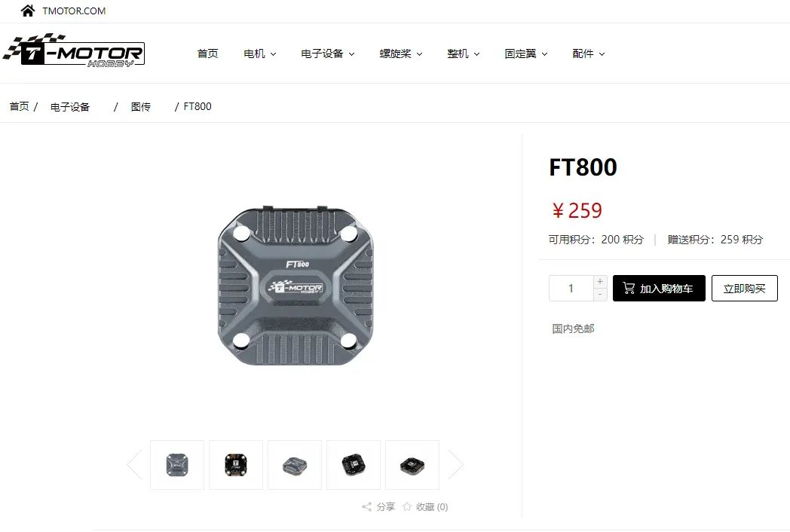Click the quantity input field
Screen dimensions: 790x532
click(571, 288)
